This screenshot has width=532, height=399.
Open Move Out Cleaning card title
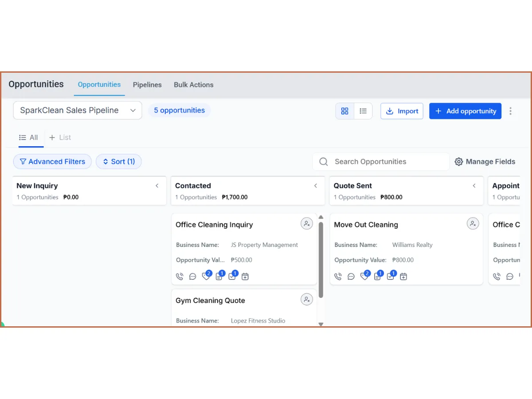tap(366, 225)
